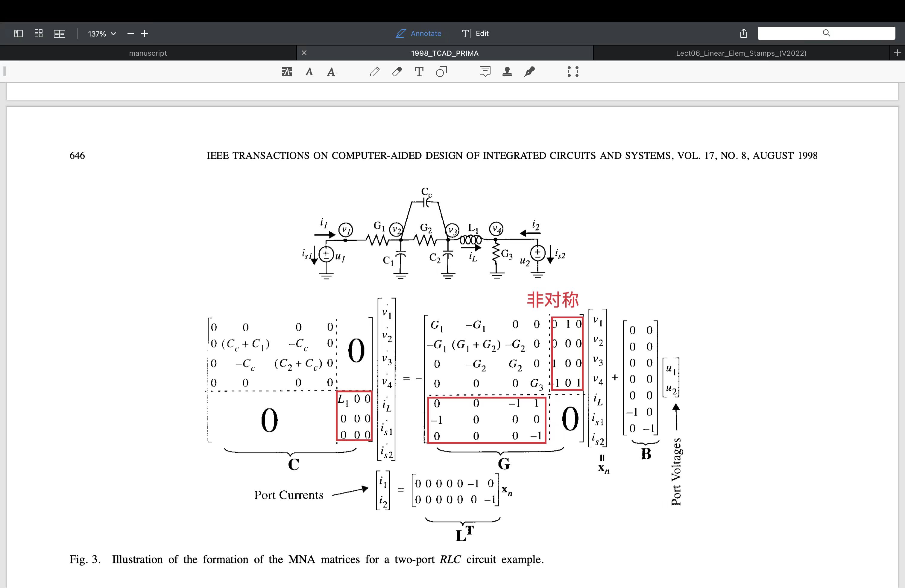905x588 pixels.
Task: Click the search input field
Action: pyautogui.click(x=826, y=34)
